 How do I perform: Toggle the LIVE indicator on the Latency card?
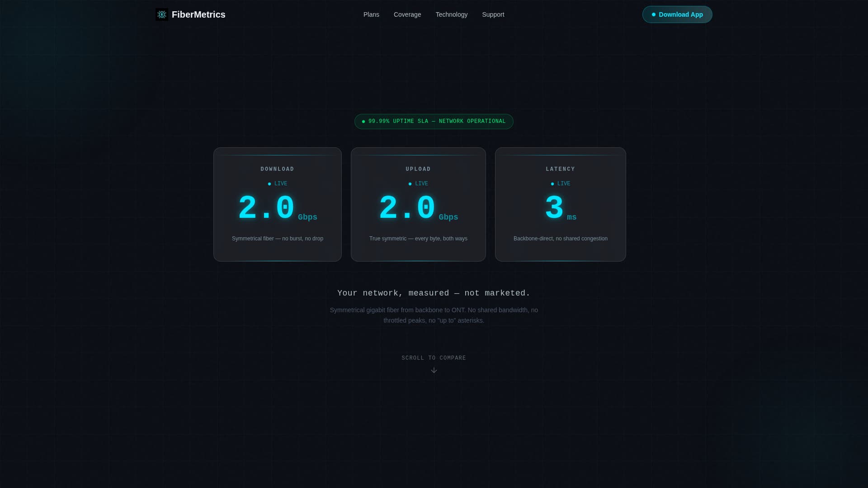click(x=560, y=183)
